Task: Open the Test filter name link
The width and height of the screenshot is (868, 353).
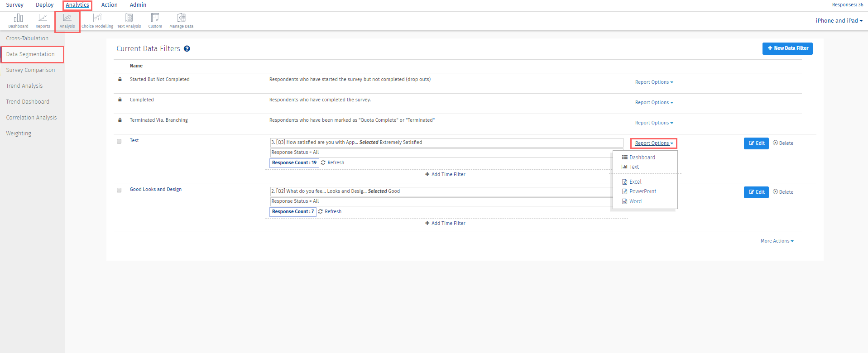Action: (134, 140)
